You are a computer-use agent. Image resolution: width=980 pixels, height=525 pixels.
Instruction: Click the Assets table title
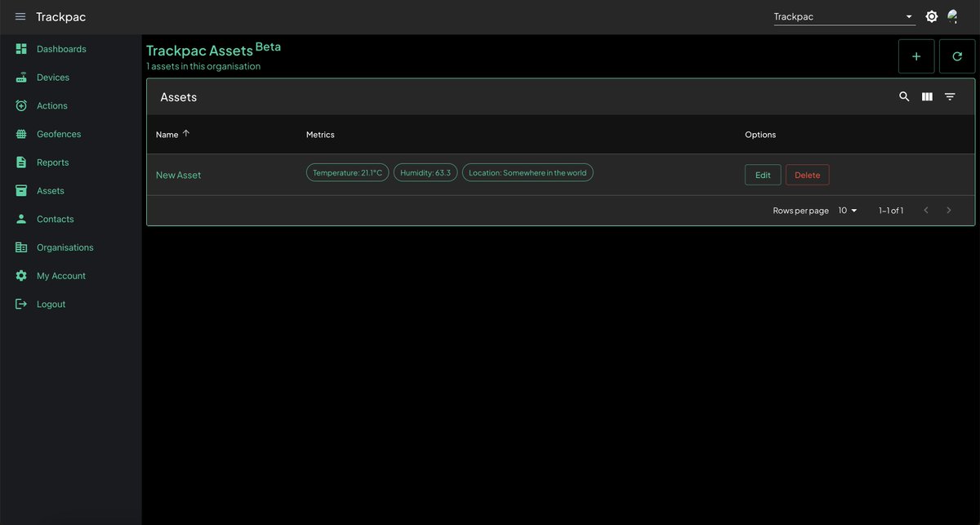pyautogui.click(x=179, y=97)
